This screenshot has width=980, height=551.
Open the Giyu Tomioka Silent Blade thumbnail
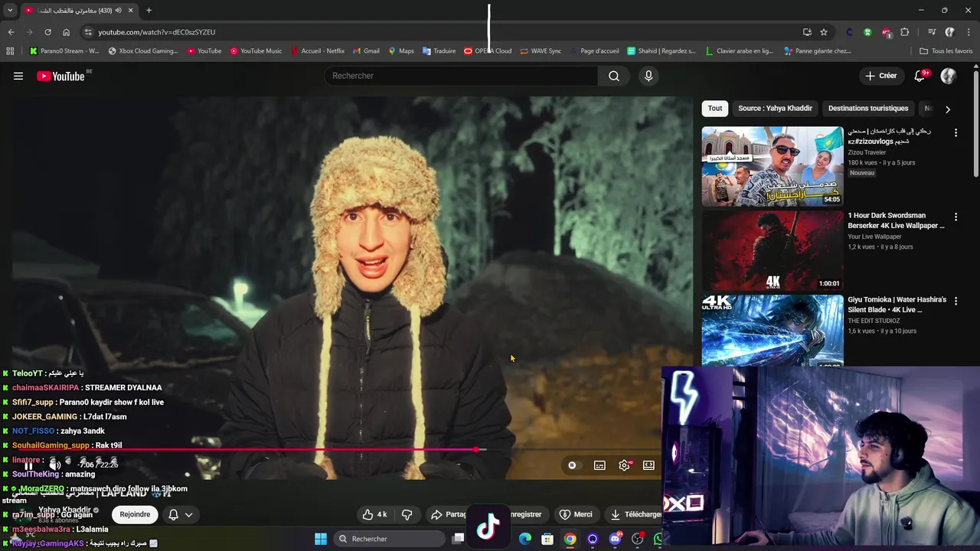(x=773, y=331)
